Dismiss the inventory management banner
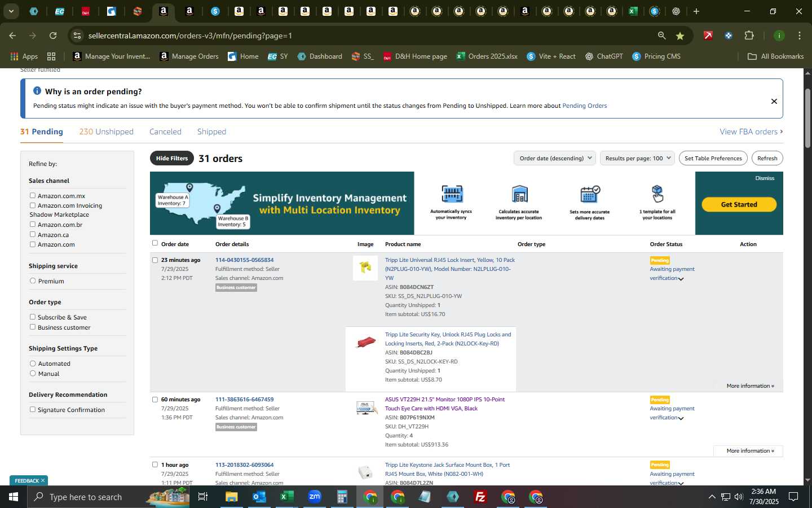Image resolution: width=812 pixels, height=508 pixels. 765,178
